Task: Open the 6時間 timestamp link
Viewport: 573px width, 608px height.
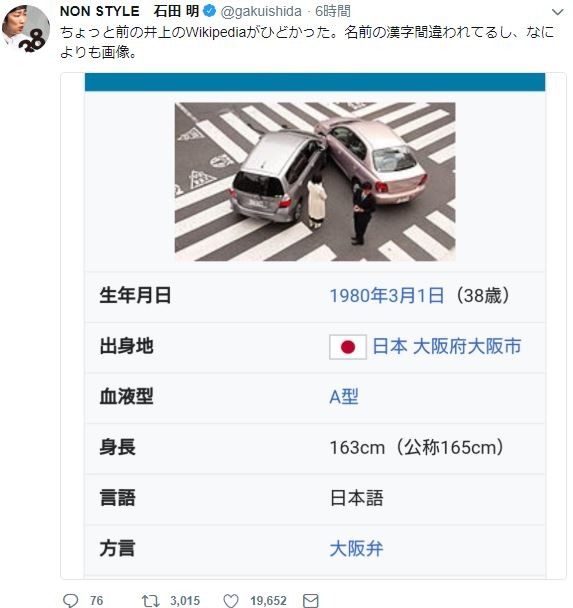Action: pos(333,11)
